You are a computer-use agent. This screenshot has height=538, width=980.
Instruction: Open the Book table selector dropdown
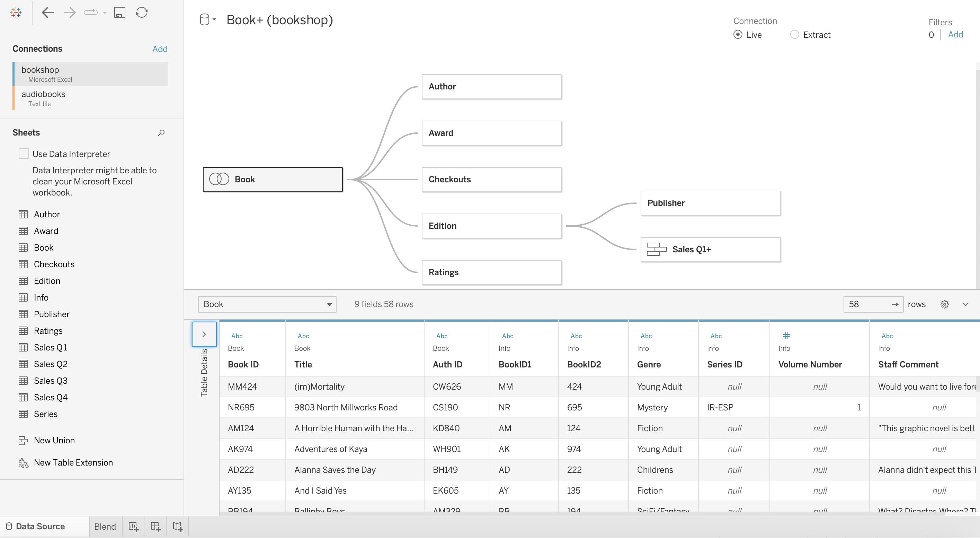pyautogui.click(x=267, y=304)
